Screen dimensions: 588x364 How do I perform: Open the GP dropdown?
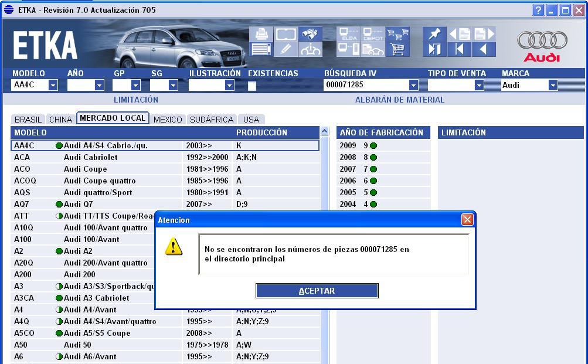pos(136,85)
